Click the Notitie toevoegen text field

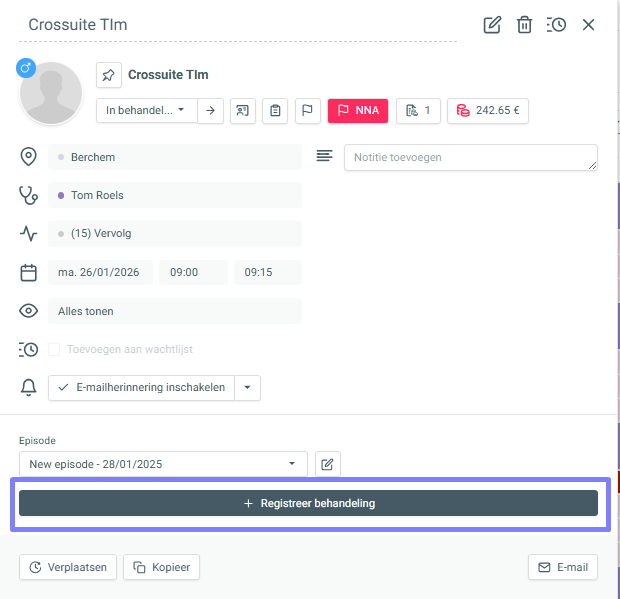470,158
